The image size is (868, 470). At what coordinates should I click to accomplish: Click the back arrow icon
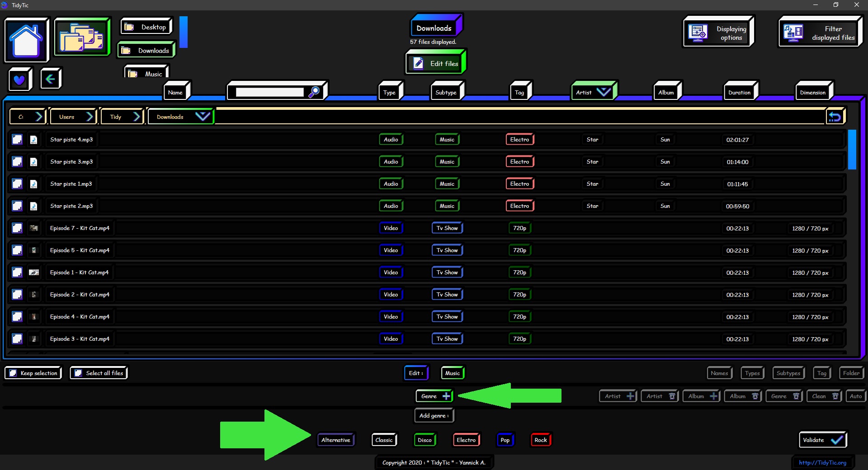pyautogui.click(x=50, y=79)
